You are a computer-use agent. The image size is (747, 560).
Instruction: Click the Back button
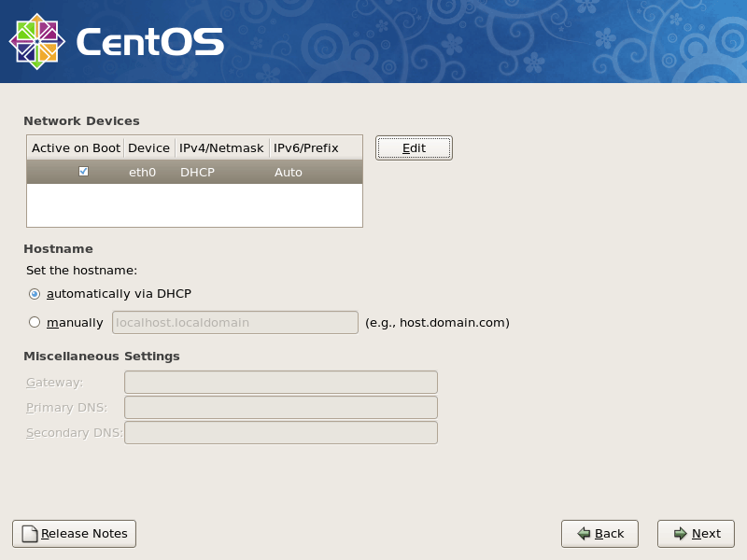[x=599, y=533]
